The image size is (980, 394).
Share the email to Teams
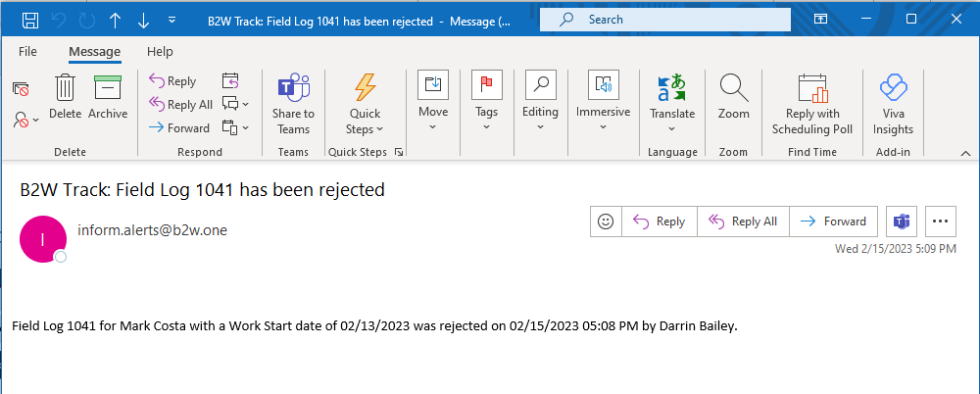(293, 104)
